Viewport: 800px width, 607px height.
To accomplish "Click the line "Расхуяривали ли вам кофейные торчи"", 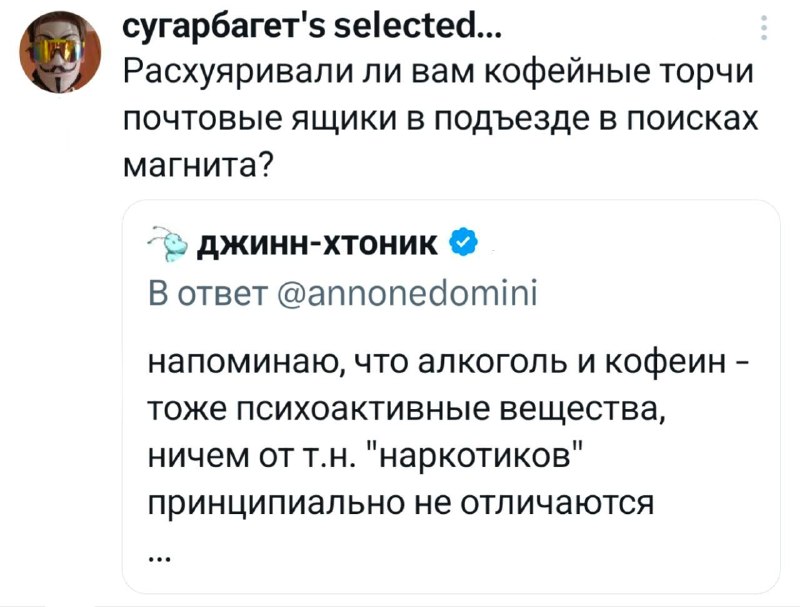I will pos(439,72).
